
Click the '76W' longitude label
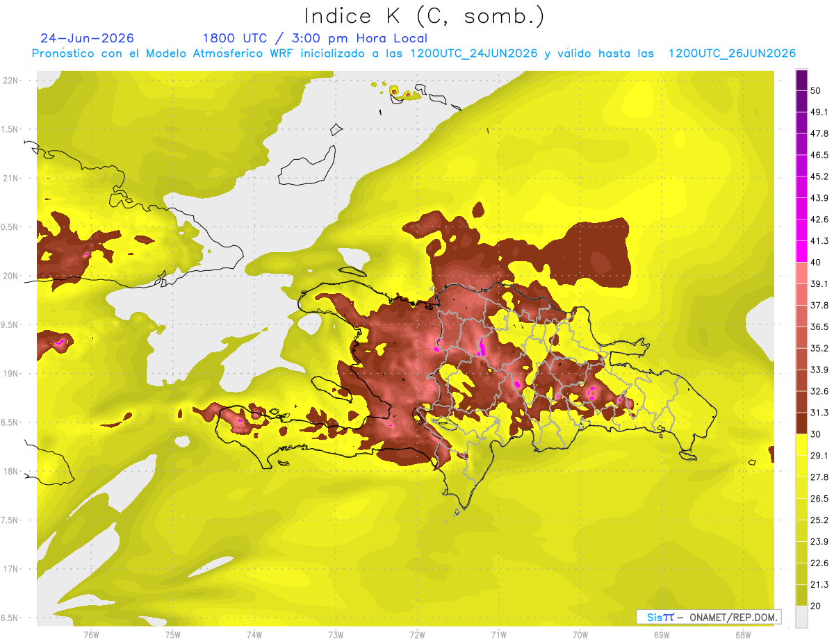click(x=91, y=634)
